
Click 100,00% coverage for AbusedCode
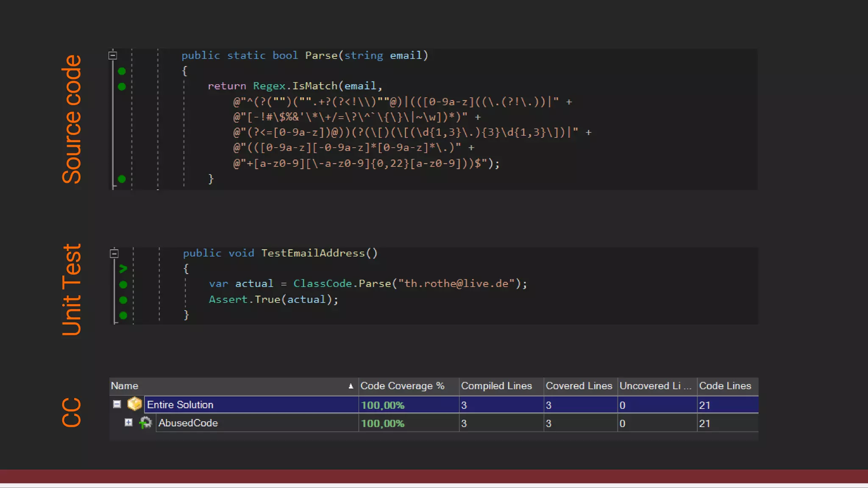382,424
